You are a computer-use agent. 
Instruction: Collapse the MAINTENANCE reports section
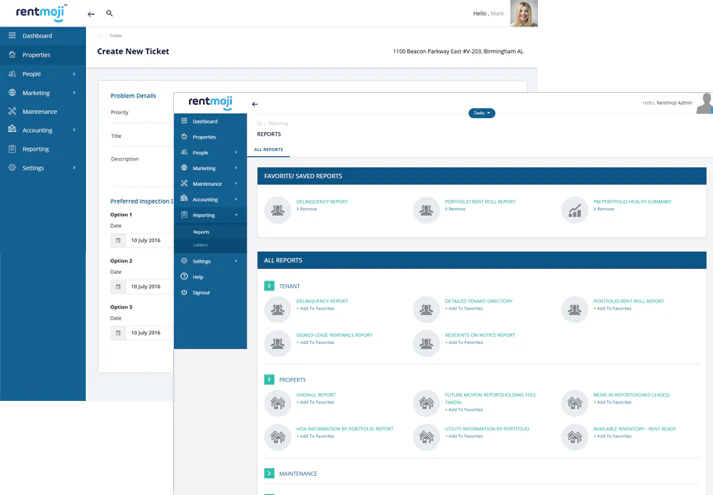[x=269, y=473]
